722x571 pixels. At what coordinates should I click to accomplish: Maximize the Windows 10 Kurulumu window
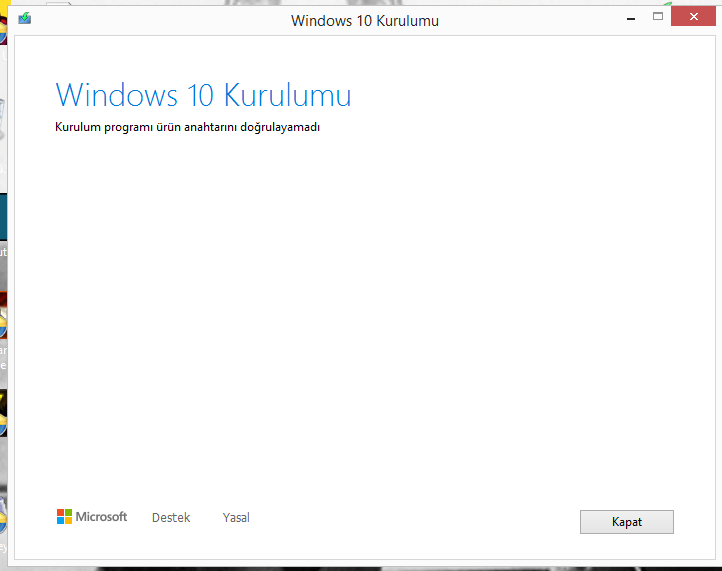pos(658,17)
